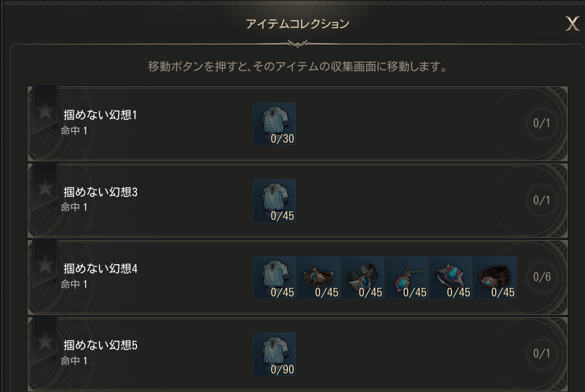This screenshot has width=585, height=392.
Task: Click the 0/1 progress circle of 掴めない幻想5
Action: tap(542, 353)
